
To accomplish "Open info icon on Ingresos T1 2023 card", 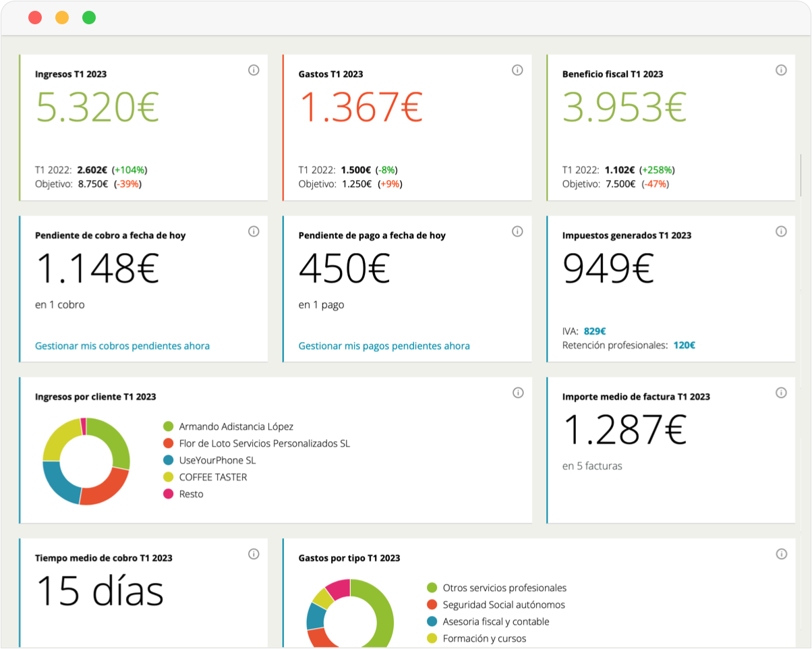I will tap(254, 70).
